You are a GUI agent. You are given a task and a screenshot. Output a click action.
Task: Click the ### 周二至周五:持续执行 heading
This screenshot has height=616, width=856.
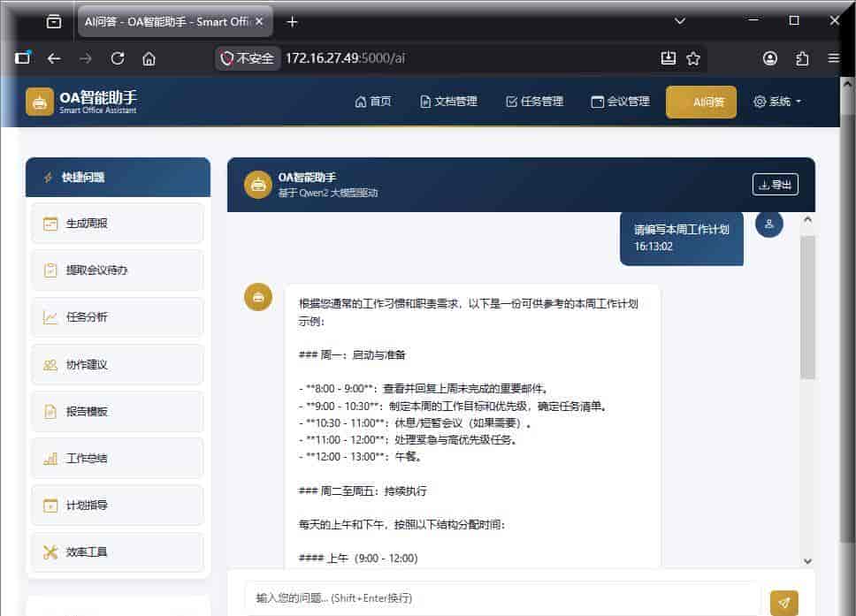click(x=363, y=491)
